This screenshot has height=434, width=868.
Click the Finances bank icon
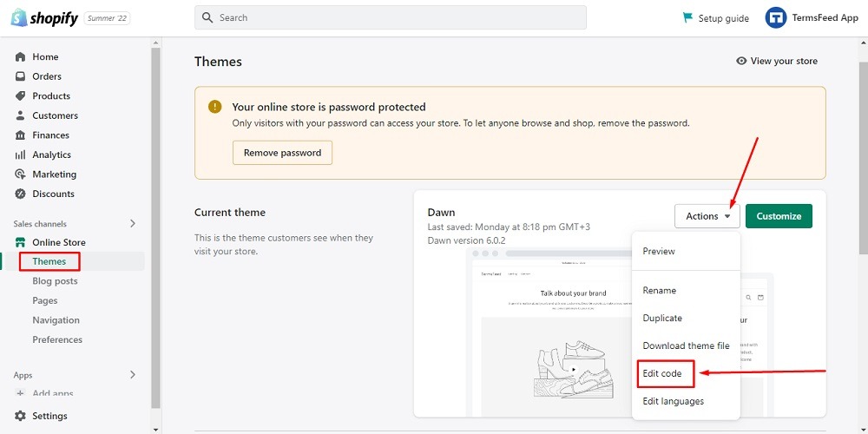point(21,135)
